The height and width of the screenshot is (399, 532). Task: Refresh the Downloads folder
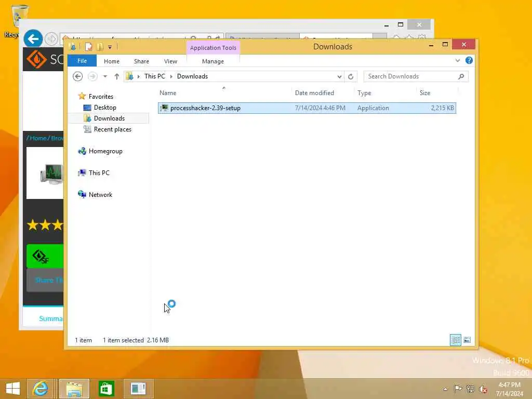351,77
